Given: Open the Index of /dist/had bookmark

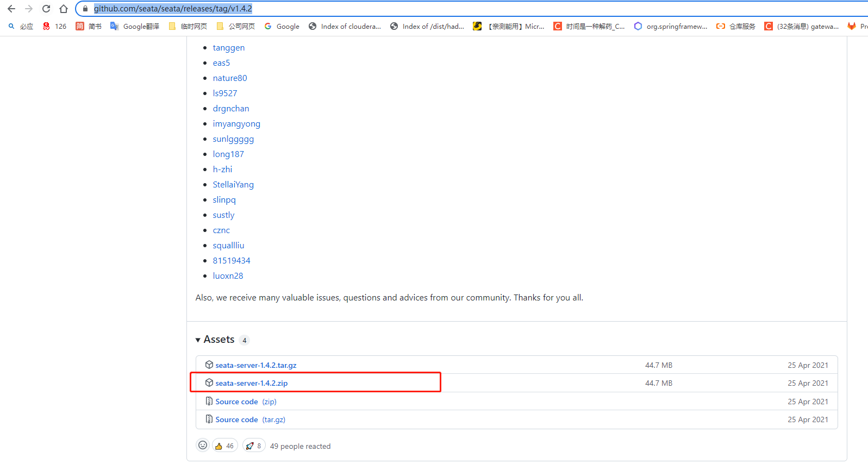Looking at the screenshot, I should click(x=427, y=26).
